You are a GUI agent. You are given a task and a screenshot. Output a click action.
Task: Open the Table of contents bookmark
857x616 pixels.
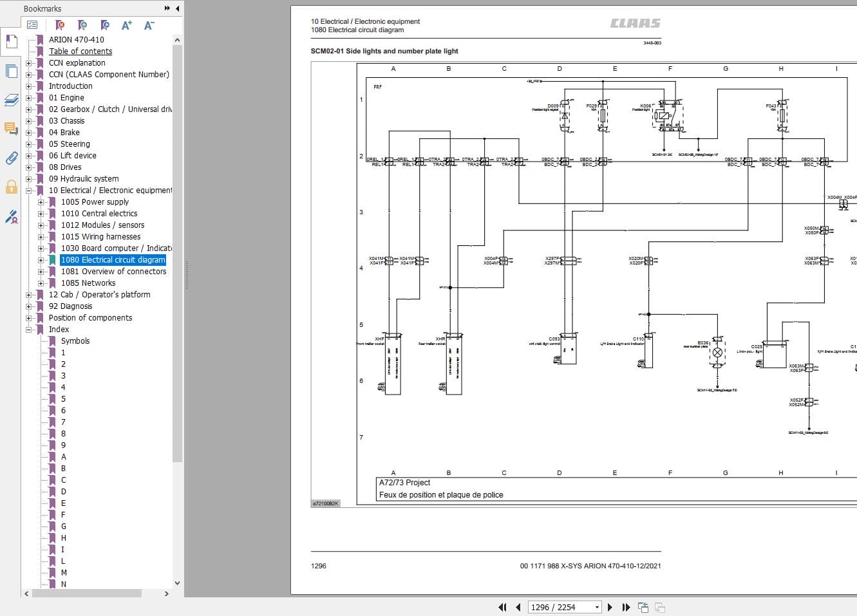point(80,51)
